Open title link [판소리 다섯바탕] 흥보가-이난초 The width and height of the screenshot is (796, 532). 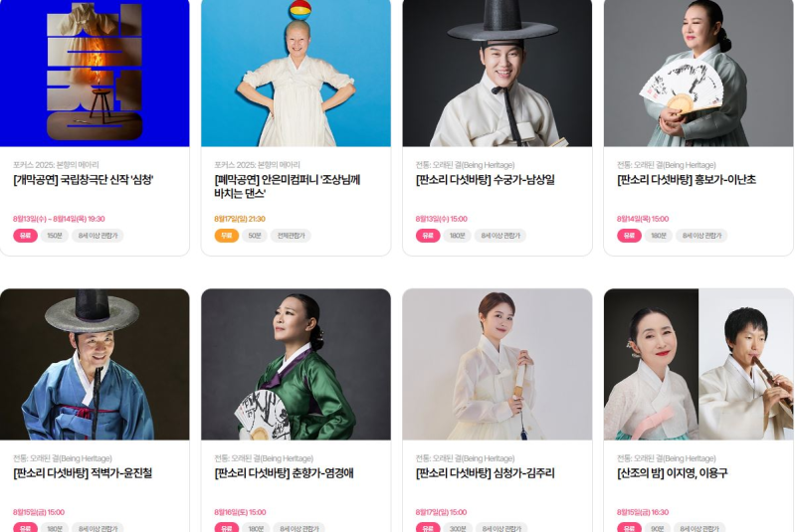(687, 180)
